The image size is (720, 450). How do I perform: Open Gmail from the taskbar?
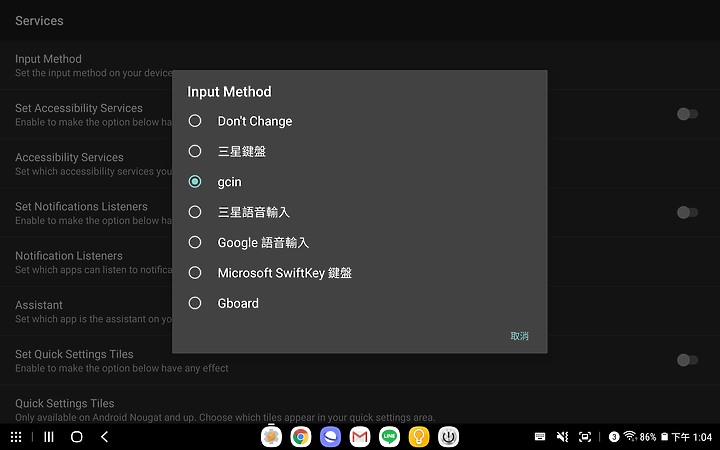click(360, 437)
